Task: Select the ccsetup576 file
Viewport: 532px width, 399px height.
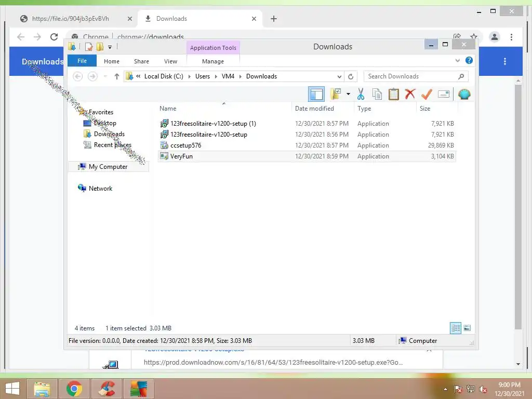Action: [185, 145]
